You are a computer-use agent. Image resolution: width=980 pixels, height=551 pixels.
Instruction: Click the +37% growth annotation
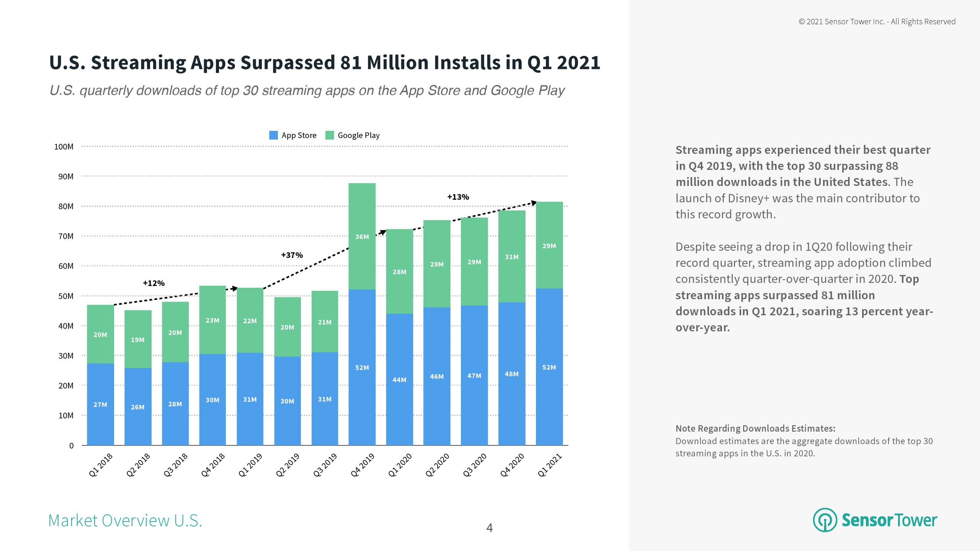[292, 255]
